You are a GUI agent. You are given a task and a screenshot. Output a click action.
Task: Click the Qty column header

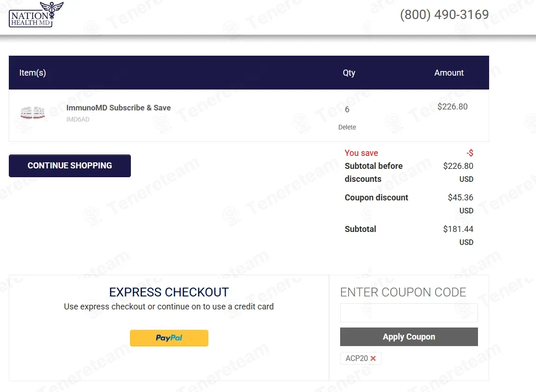[349, 73]
